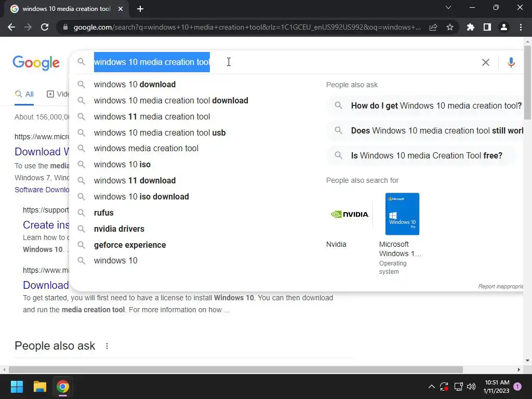Click the vertical page scrollbar thumb
The width and height of the screenshot is (532, 399).
tap(527, 83)
